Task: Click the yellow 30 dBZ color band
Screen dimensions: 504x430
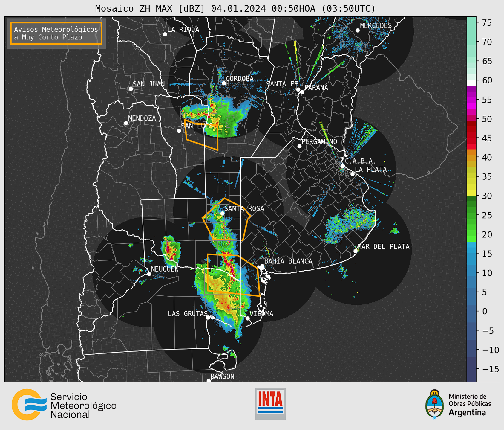Action: (471, 193)
